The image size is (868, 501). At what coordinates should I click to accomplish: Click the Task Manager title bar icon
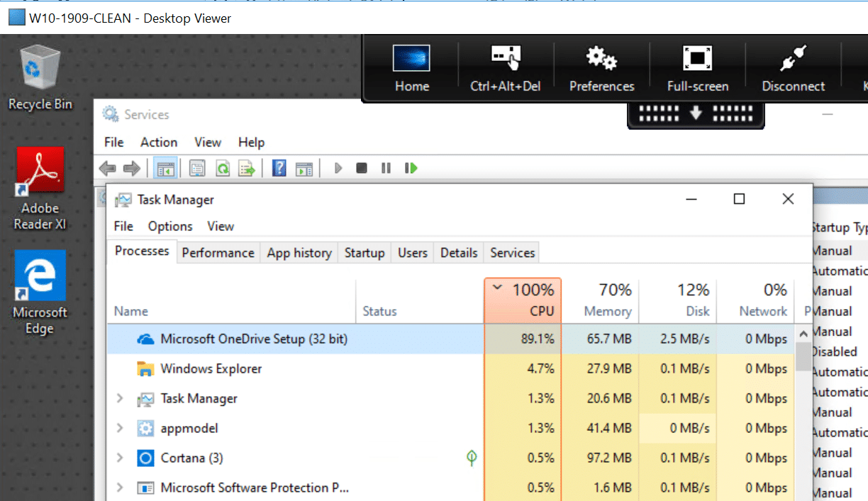123,200
